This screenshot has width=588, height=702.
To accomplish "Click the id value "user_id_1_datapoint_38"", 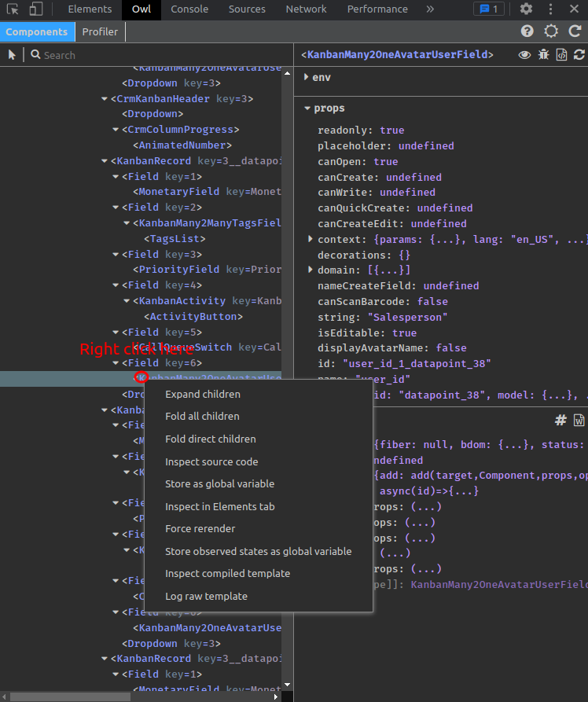I will (417, 363).
